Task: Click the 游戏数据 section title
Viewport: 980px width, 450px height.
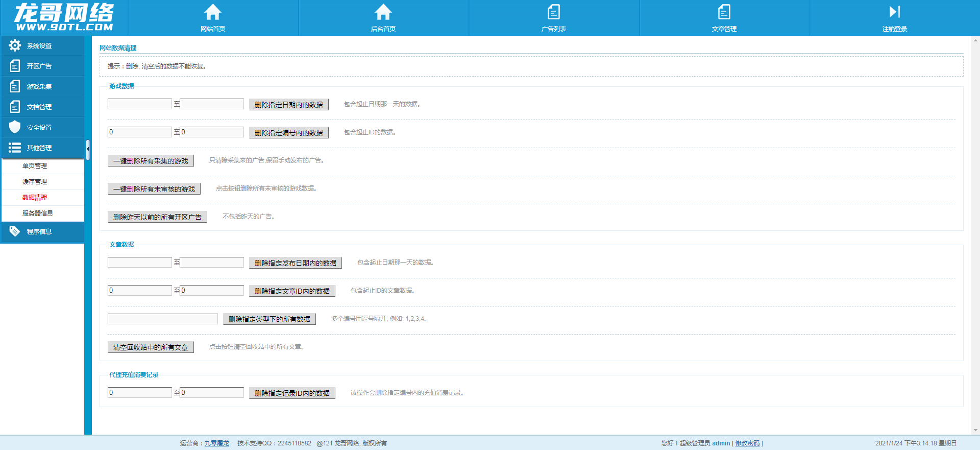Action: [x=121, y=86]
